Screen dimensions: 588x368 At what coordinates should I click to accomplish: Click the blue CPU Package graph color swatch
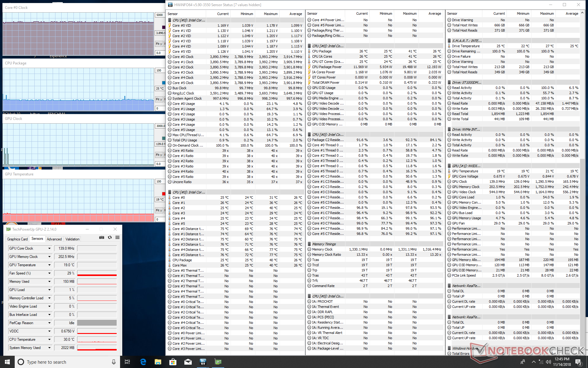(x=164, y=83)
